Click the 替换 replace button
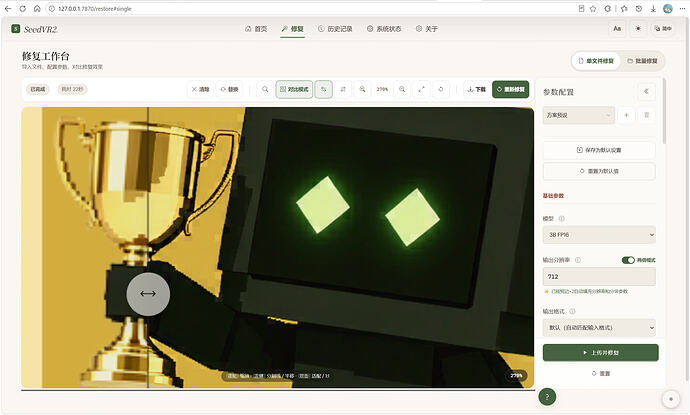Image resolution: width=690 pixels, height=415 pixels. click(x=229, y=89)
